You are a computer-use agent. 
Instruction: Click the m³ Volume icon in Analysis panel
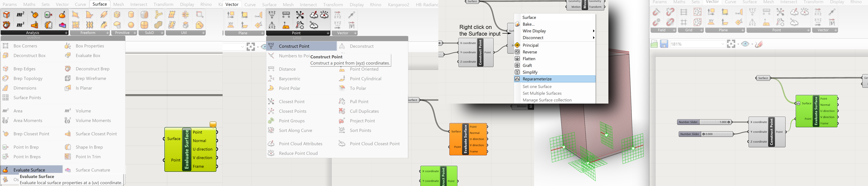[21, 25]
